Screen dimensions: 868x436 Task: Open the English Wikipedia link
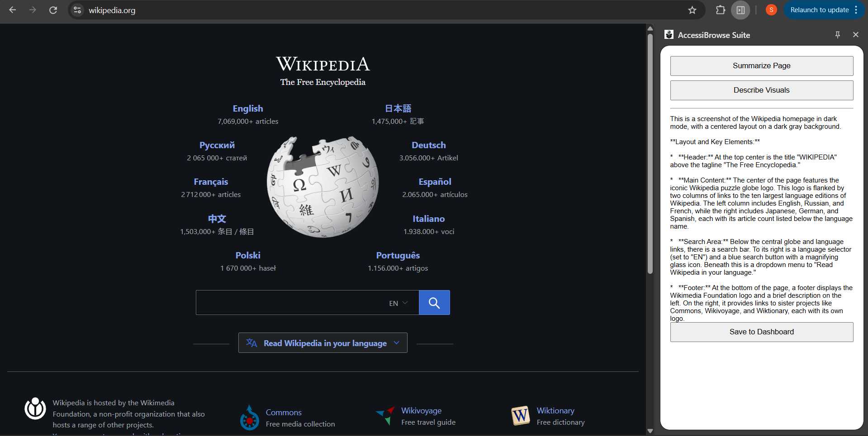248,108
